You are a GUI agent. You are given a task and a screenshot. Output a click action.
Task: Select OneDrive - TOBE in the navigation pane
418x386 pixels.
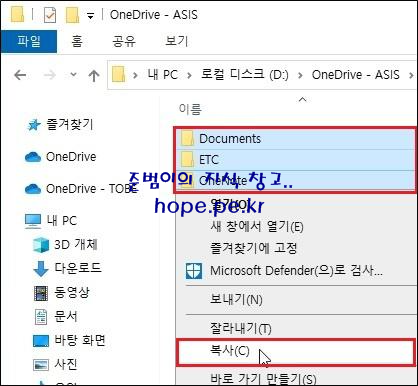(x=92, y=189)
